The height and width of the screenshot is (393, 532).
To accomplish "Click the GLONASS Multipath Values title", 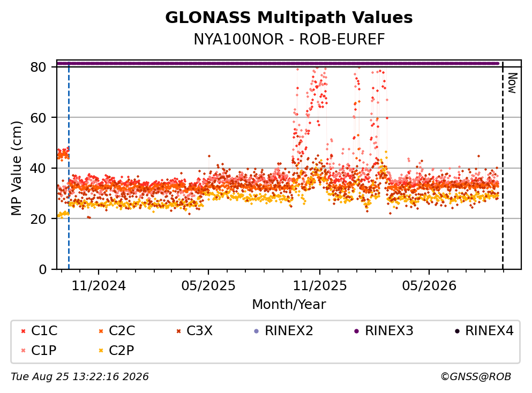I will 289,18.
